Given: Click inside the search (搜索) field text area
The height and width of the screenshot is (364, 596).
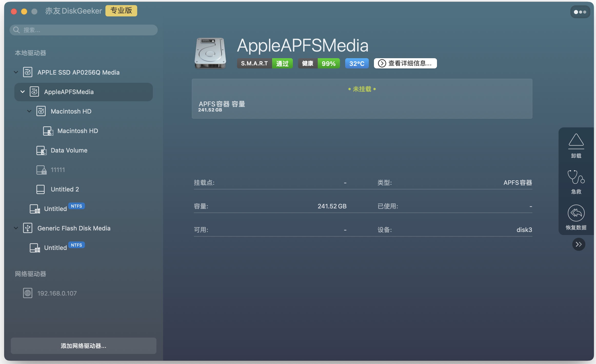Looking at the screenshot, I should 84,30.
